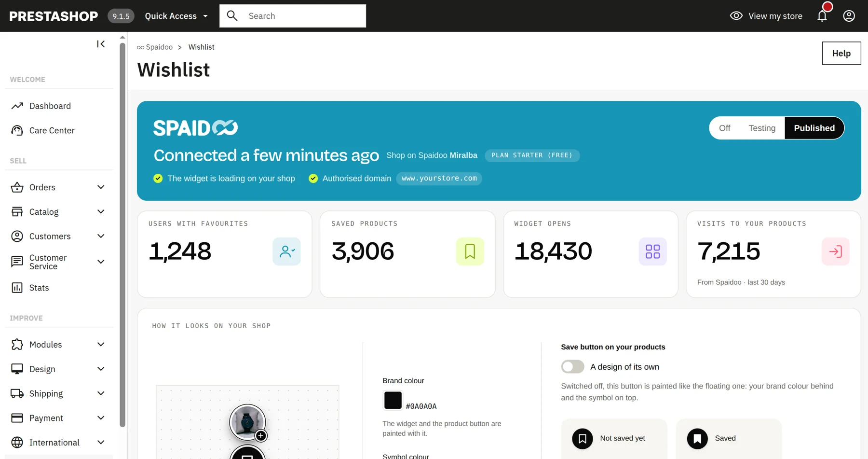Image resolution: width=868 pixels, height=459 pixels.
Task: Open the user profile icon
Action: click(x=849, y=16)
